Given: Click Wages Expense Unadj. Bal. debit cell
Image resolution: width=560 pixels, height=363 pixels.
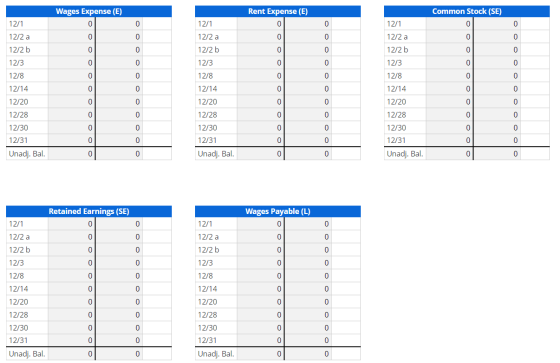Looking at the screenshot, I should tap(71, 154).
